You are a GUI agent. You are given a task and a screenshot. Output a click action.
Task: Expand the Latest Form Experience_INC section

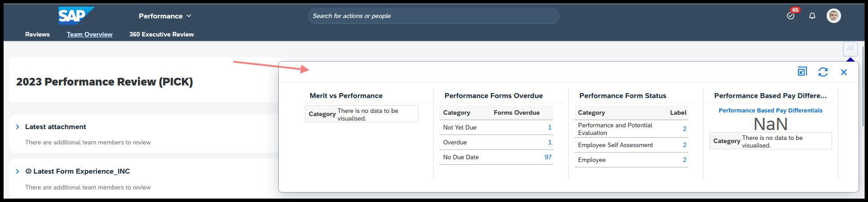click(18, 171)
